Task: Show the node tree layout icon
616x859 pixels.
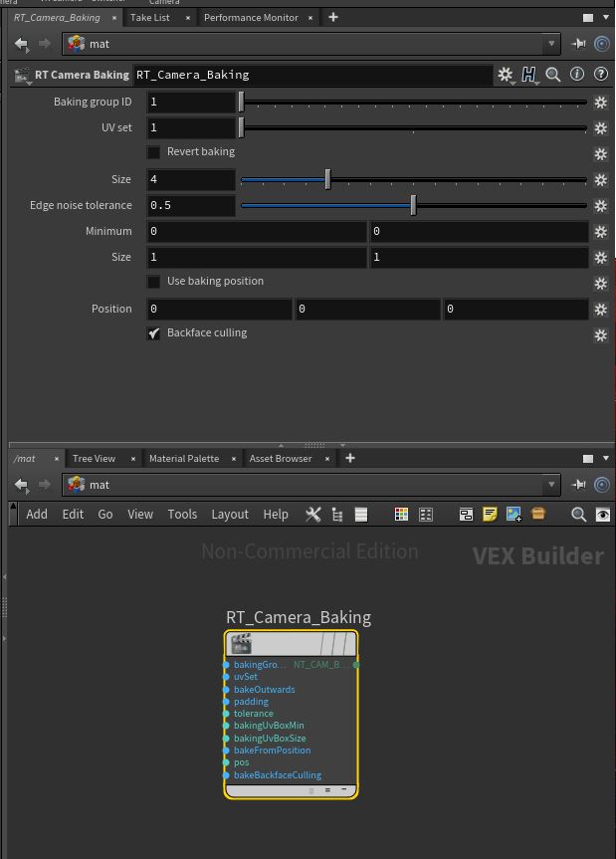Action: [337, 515]
